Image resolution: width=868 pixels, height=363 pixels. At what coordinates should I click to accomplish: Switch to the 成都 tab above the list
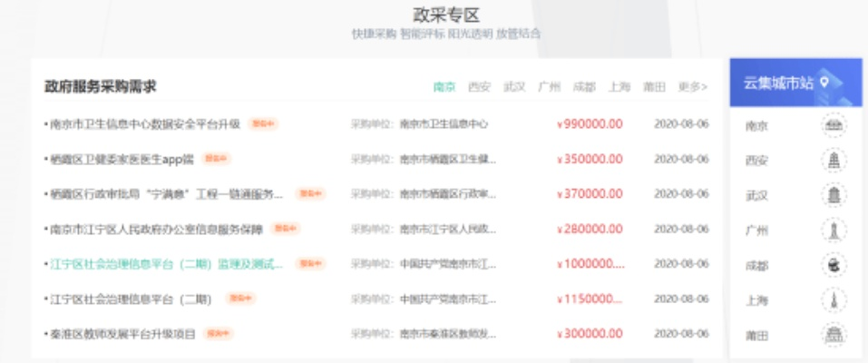click(x=584, y=87)
